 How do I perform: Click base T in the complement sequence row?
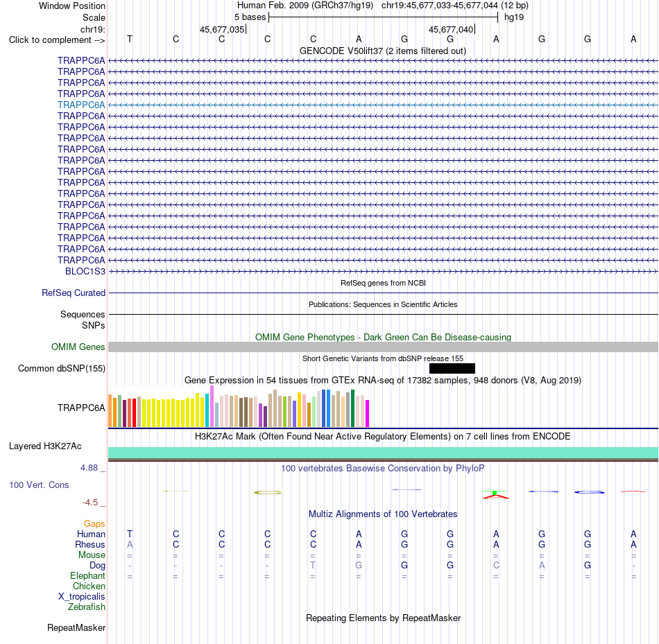pos(130,40)
